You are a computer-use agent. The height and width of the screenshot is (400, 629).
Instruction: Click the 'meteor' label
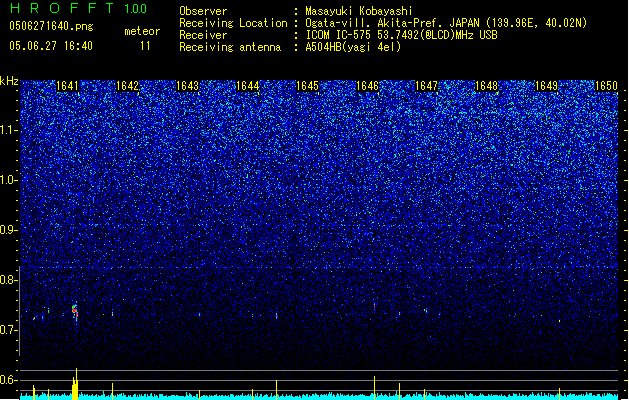142,31
